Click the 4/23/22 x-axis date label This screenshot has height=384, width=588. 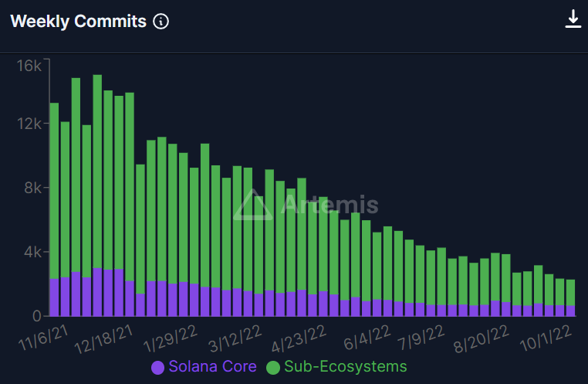[x=299, y=338]
